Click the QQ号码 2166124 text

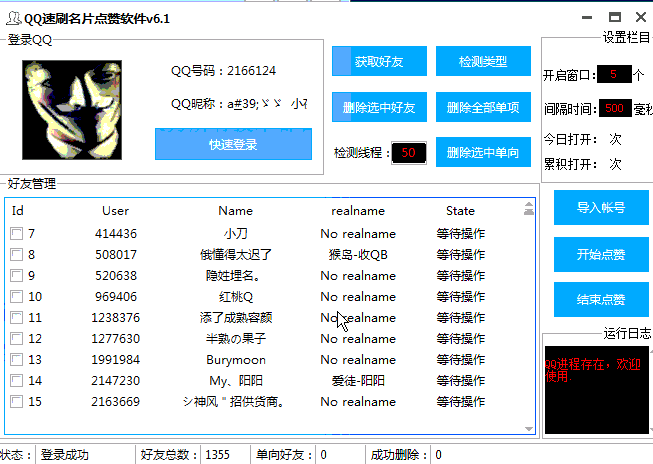point(223,71)
